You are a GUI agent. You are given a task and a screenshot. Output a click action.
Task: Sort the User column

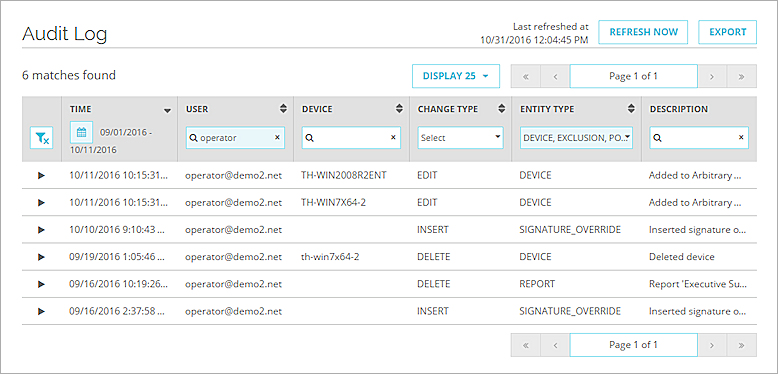click(283, 109)
